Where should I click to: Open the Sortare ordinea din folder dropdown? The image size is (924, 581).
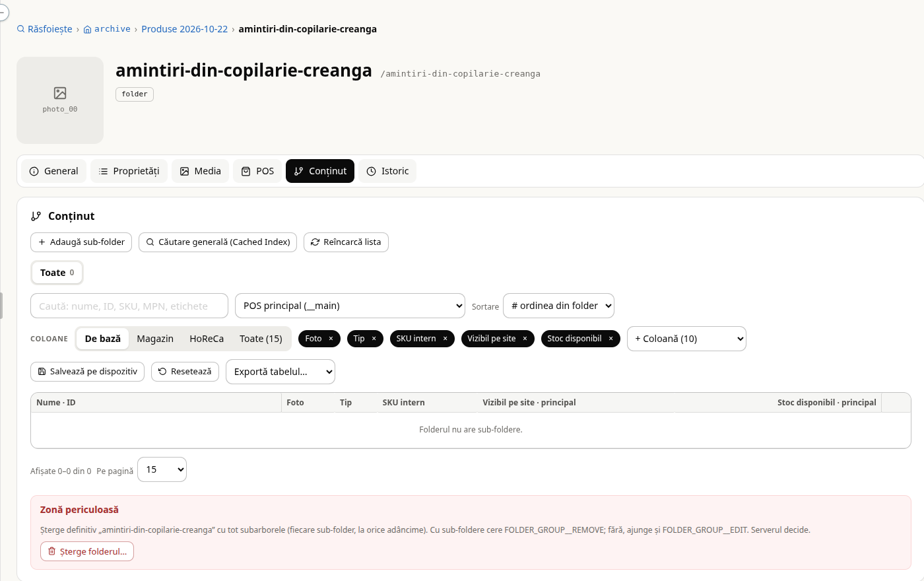click(558, 306)
